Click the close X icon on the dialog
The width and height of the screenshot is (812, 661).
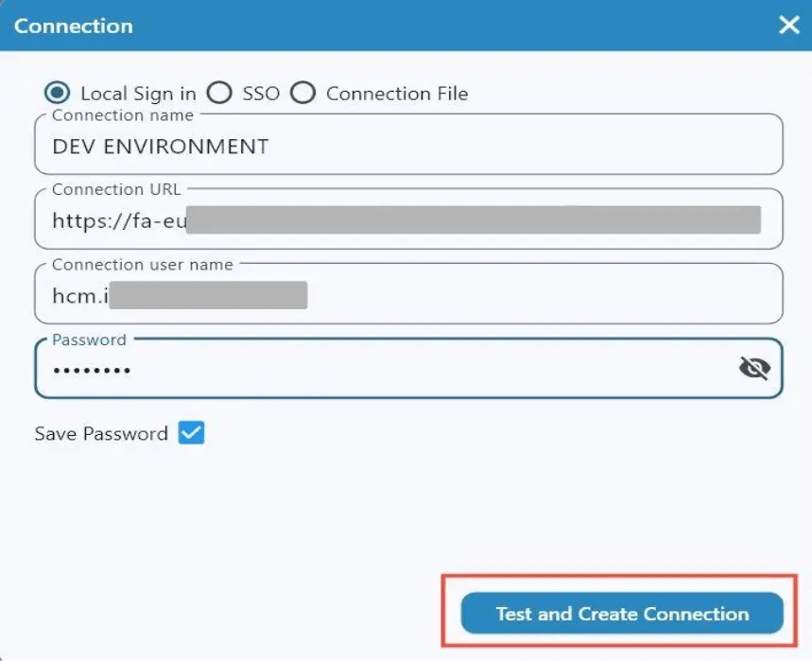click(x=788, y=26)
